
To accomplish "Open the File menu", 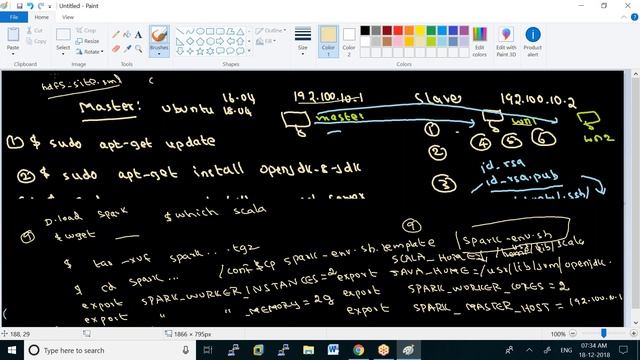I will click(14, 17).
